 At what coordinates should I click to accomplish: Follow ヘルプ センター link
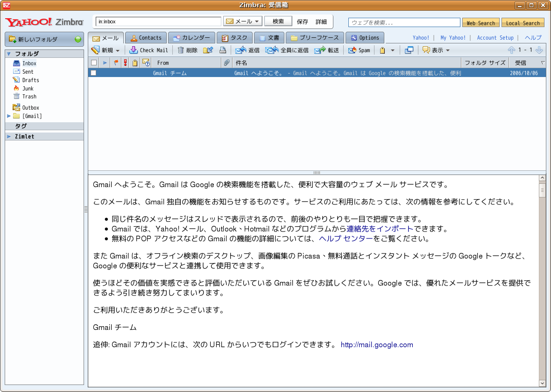click(346, 239)
